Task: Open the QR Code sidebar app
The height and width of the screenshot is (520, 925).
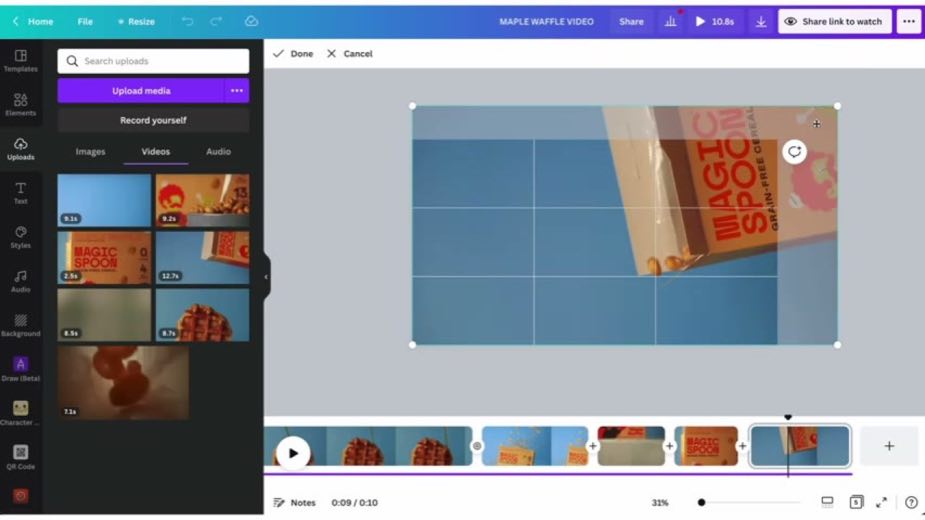Action: [21, 457]
